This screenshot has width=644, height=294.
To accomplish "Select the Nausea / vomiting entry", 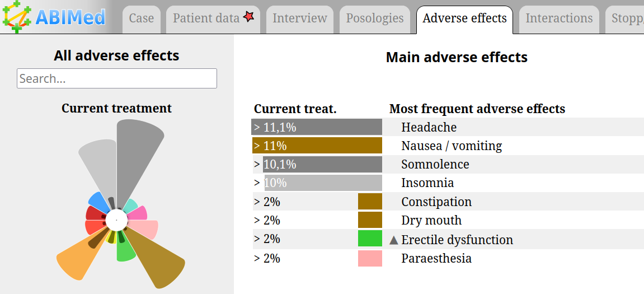I will pos(452,146).
